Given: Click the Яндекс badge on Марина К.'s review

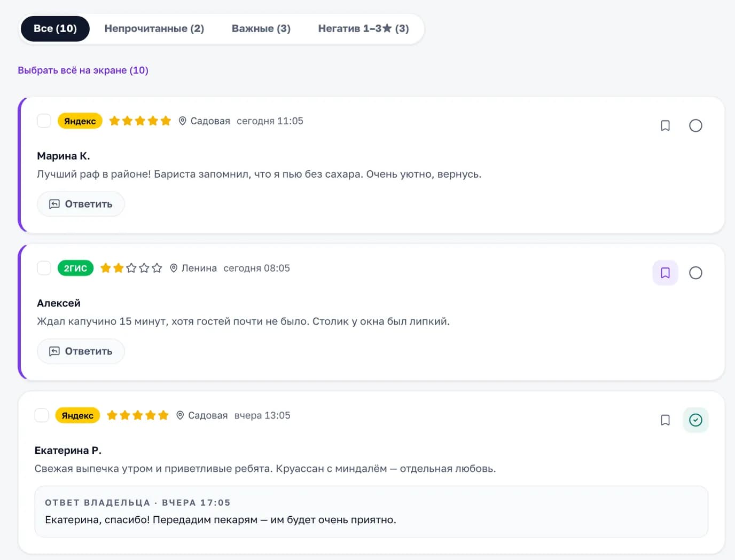Looking at the screenshot, I should pyautogui.click(x=80, y=121).
